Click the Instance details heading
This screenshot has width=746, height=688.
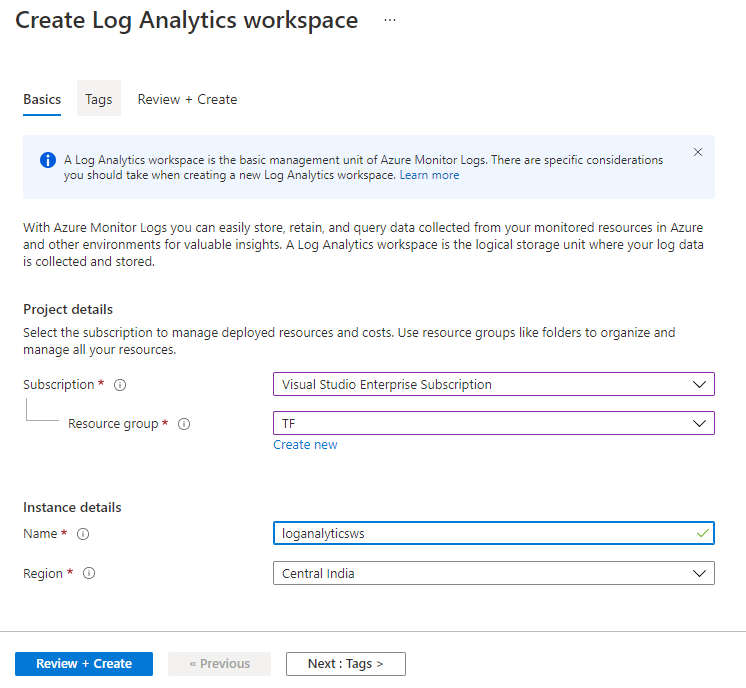[x=72, y=507]
